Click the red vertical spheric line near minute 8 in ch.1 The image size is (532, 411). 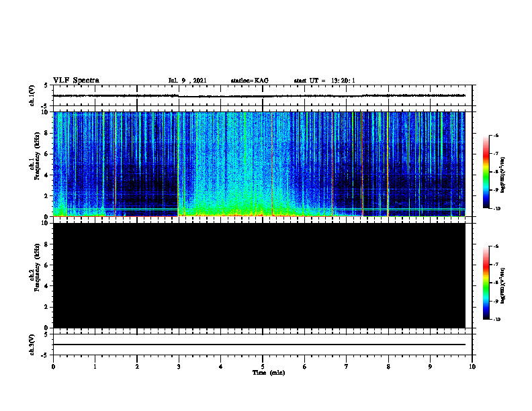388,164
